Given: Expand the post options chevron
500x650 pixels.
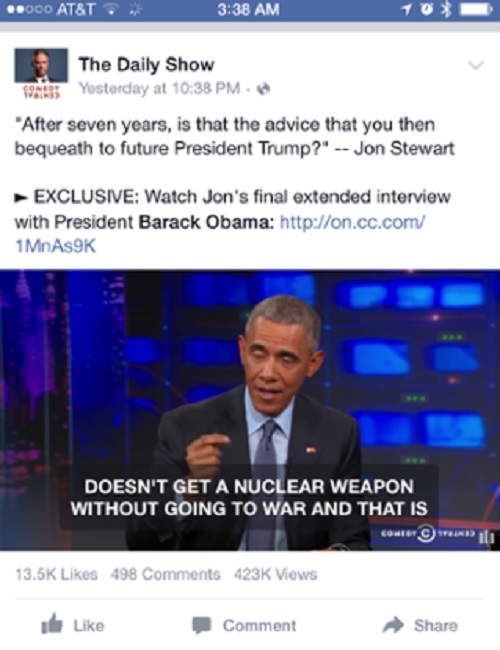Looking at the screenshot, I should [x=476, y=65].
